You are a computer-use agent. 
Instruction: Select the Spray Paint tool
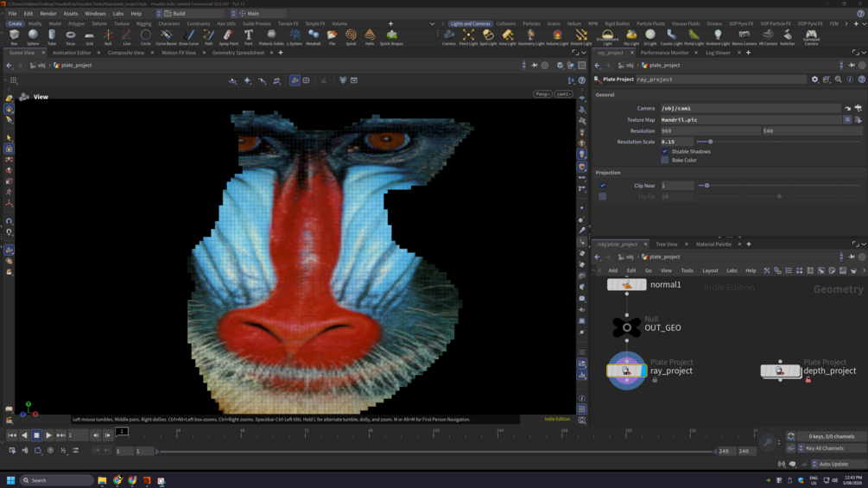[x=228, y=37]
